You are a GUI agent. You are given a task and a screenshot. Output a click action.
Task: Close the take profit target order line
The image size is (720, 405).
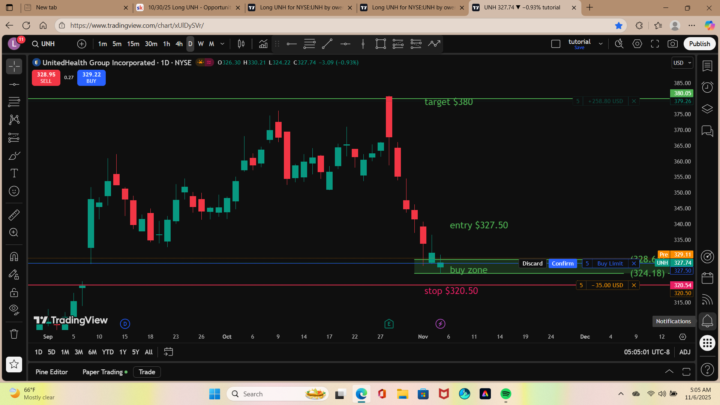[x=634, y=101]
